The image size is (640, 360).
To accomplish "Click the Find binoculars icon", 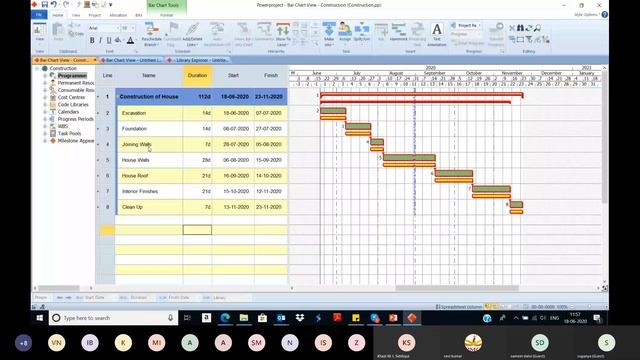I will pos(520,28).
